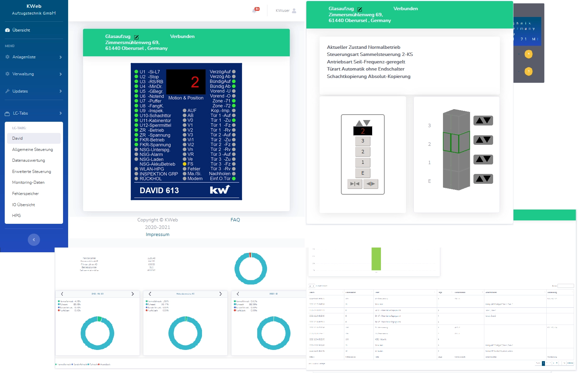The image size is (588, 373).
Task: Expand the Updates menu section
Action: coord(34,91)
